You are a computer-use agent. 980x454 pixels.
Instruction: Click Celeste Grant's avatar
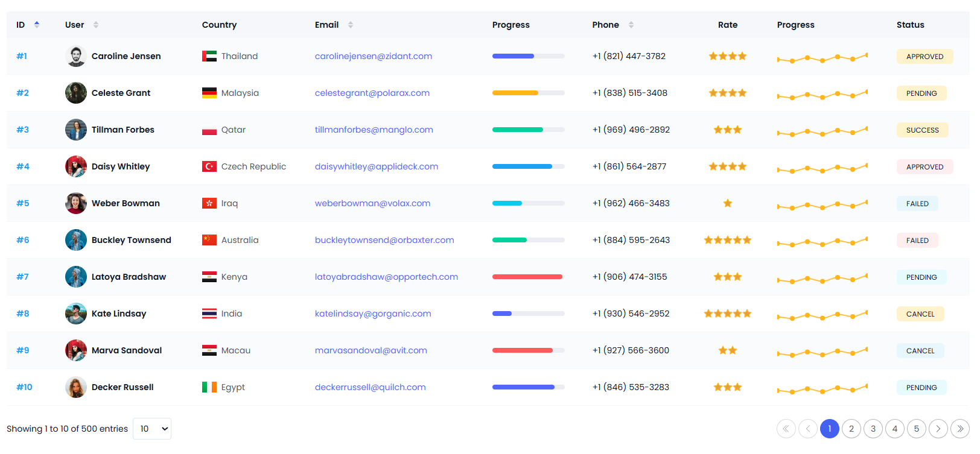coord(76,93)
